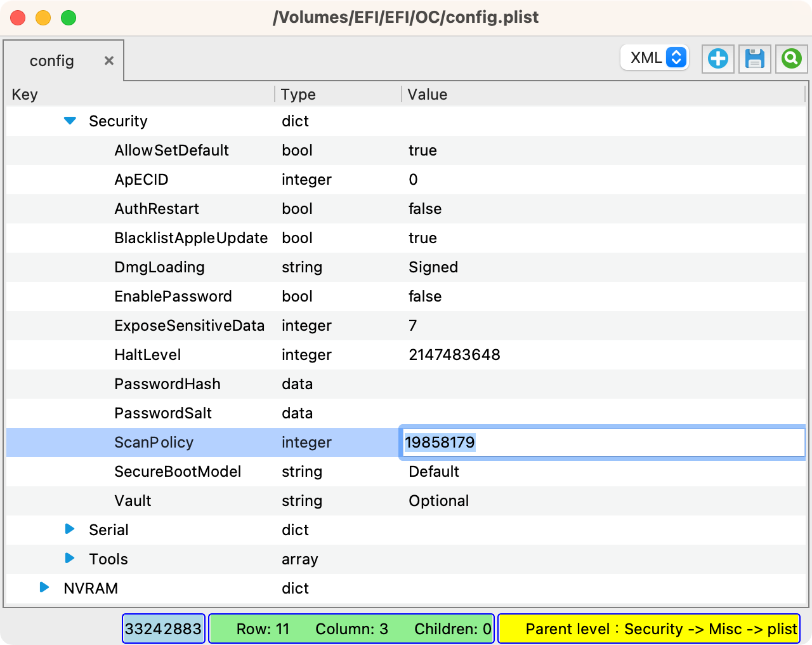Screen dimensions: 812x645
Task: Click the yellow minimize window button
Action: [43, 18]
